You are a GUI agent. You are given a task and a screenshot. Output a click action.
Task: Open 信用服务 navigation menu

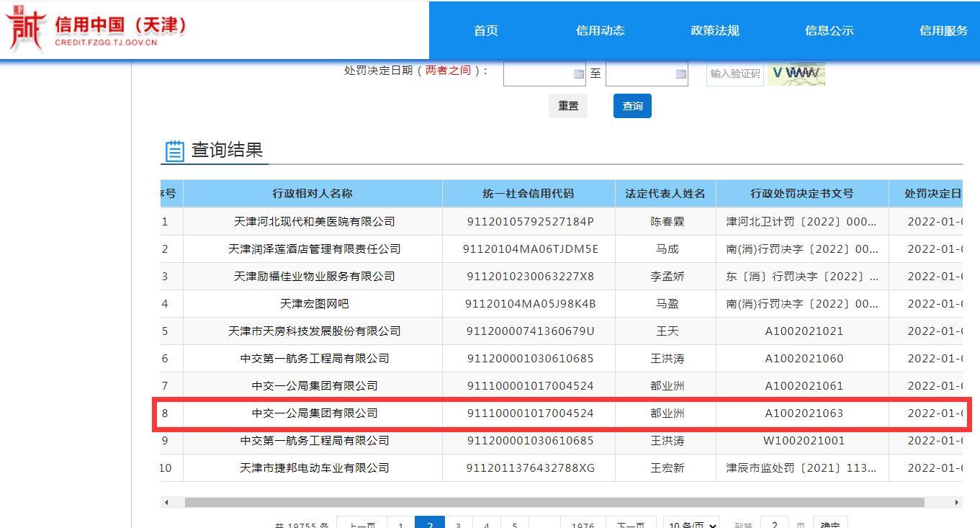click(x=944, y=30)
